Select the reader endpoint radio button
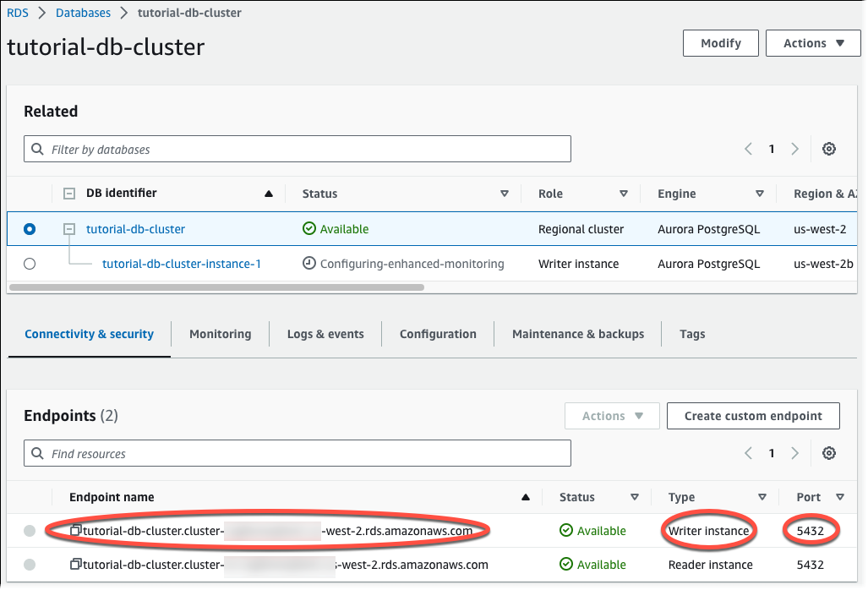Screen dimensions: 868x590 click(30, 564)
